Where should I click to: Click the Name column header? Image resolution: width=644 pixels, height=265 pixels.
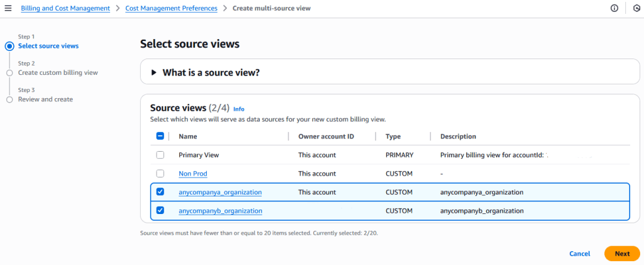click(188, 137)
